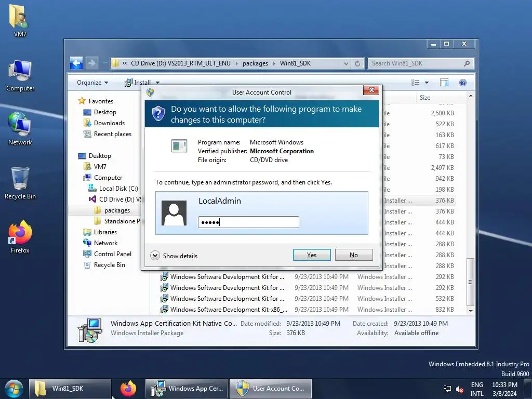Click the Explorer Back arrow button
Viewport: 532px width, 399px height.
click(76, 63)
